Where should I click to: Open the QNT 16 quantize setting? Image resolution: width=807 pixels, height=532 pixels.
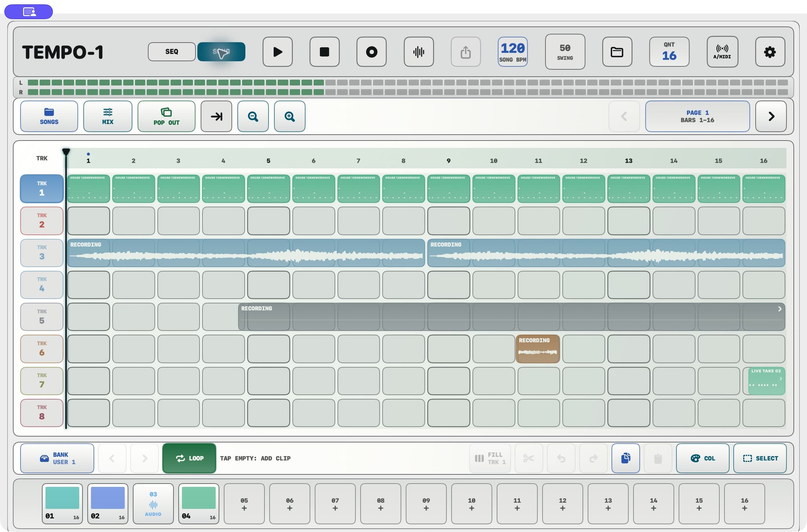(x=669, y=52)
